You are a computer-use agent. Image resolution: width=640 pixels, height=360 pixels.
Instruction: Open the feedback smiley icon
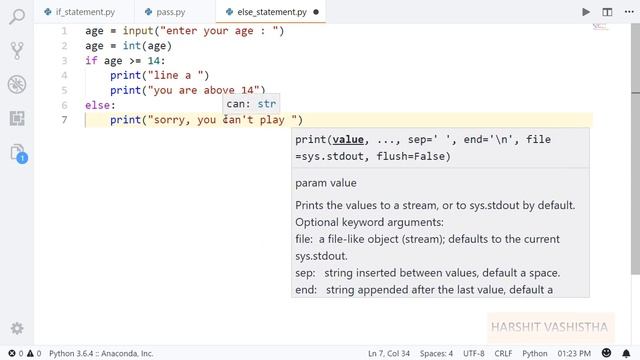pos(606,353)
